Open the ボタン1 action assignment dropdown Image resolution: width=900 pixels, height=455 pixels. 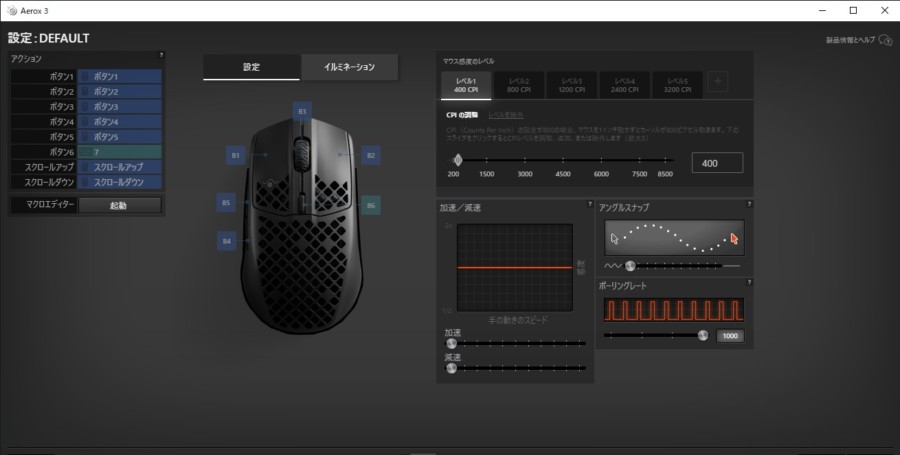click(120, 76)
